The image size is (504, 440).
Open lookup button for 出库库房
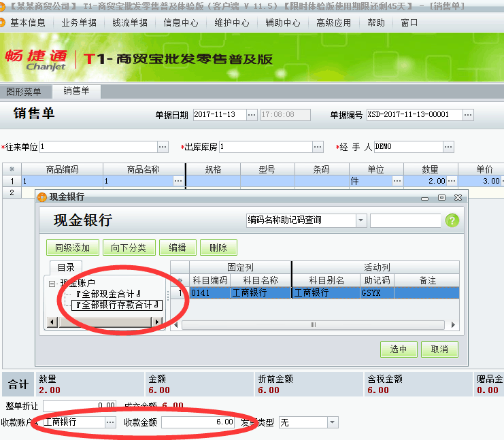[x=318, y=147]
